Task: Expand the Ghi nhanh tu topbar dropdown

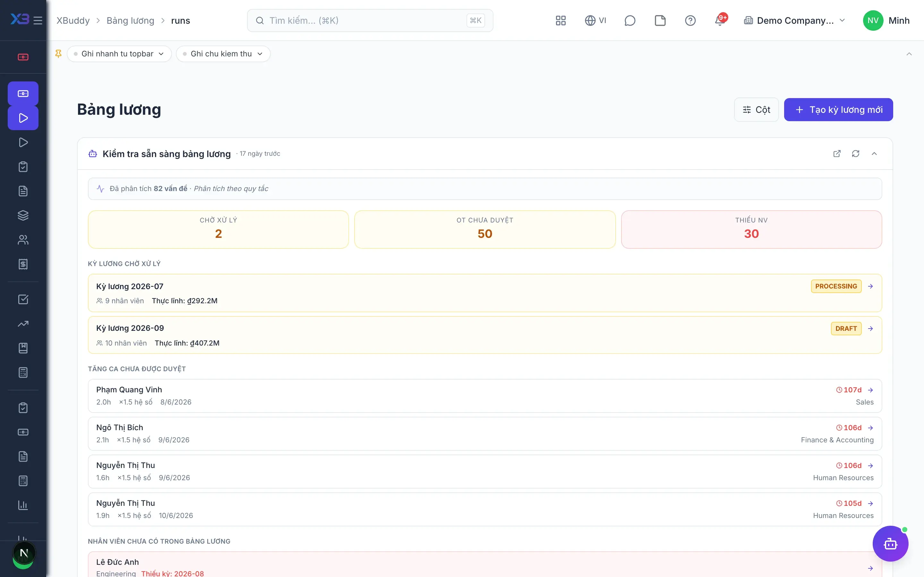Action: point(119,54)
